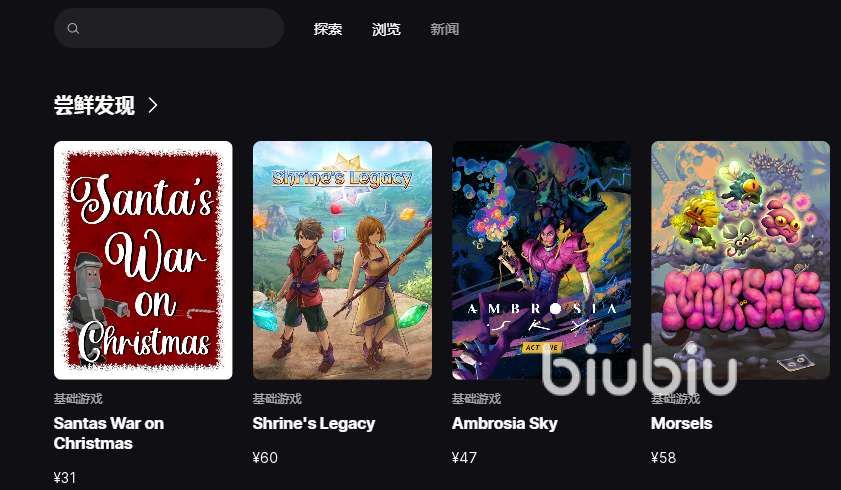Image resolution: width=841 pixels, height=490 pixels.
Task: Click the ¥60 price under Shrine's Legacy
Action: [x=265, y=458]
